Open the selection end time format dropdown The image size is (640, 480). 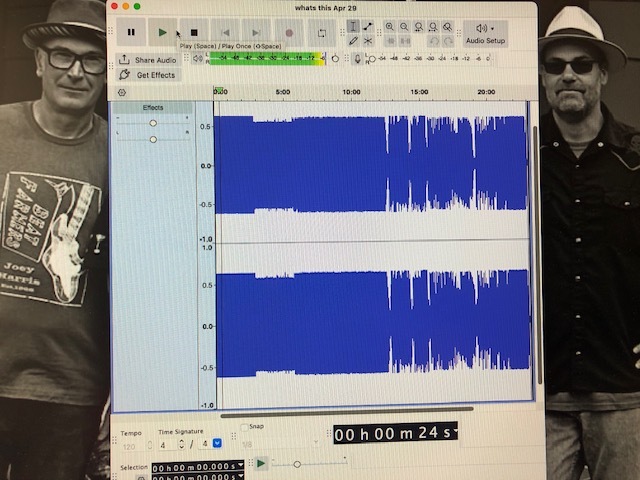tap(241, 476)
